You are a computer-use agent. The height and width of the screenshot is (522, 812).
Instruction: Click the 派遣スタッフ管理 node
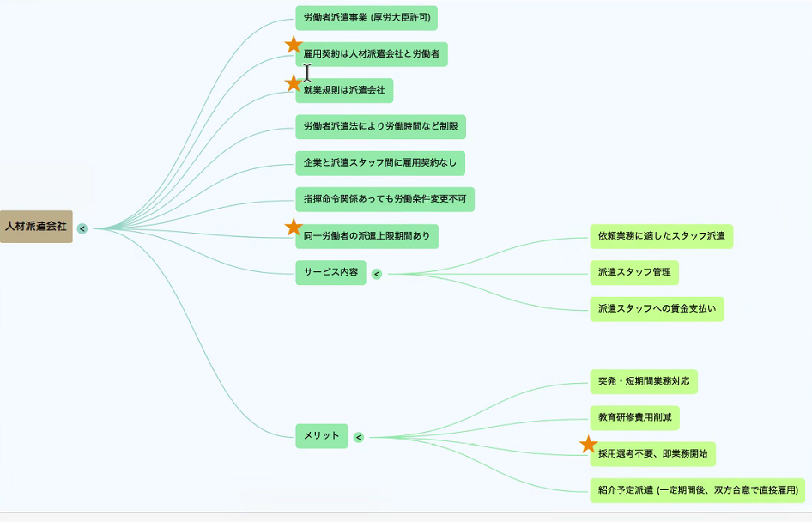(634, 273)
